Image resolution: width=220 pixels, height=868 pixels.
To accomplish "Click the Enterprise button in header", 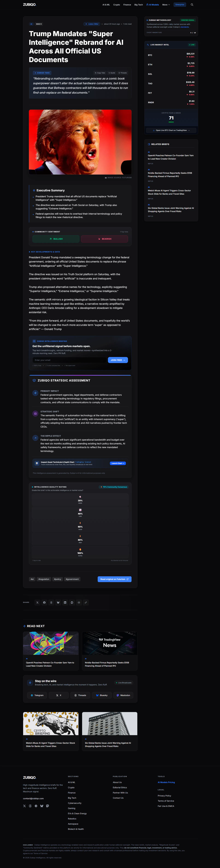I will [x=180, y=5].
